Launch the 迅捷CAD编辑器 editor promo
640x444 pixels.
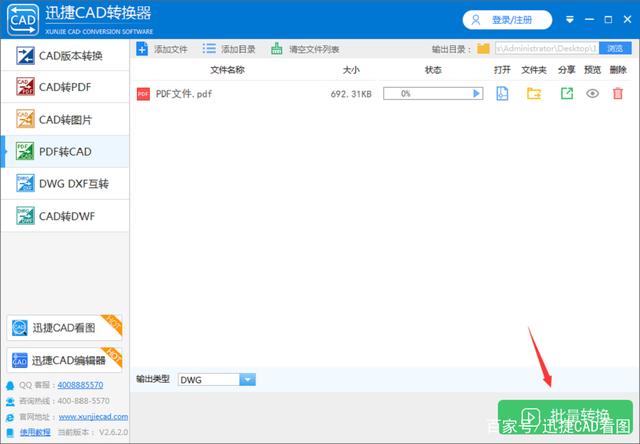coord(64,360)
